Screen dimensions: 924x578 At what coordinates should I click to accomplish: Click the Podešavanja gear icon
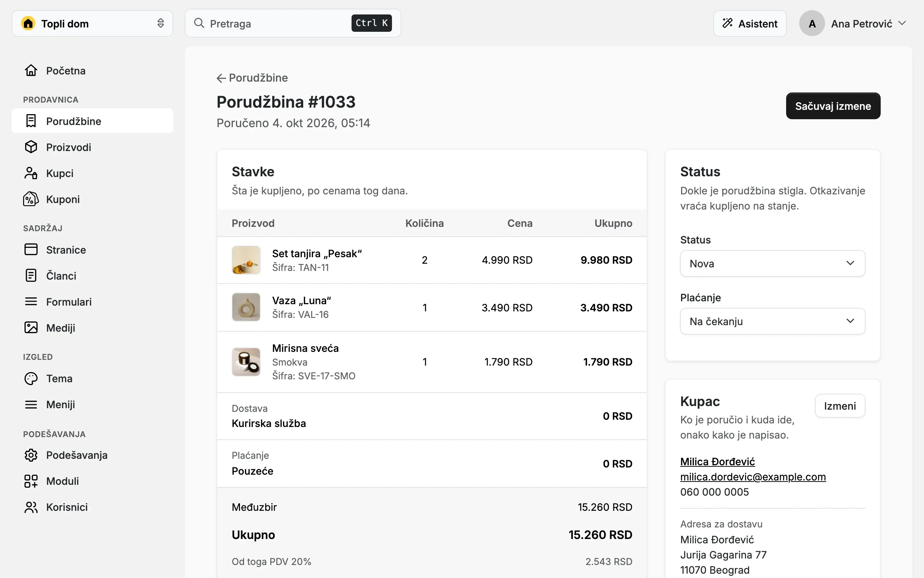31,455
